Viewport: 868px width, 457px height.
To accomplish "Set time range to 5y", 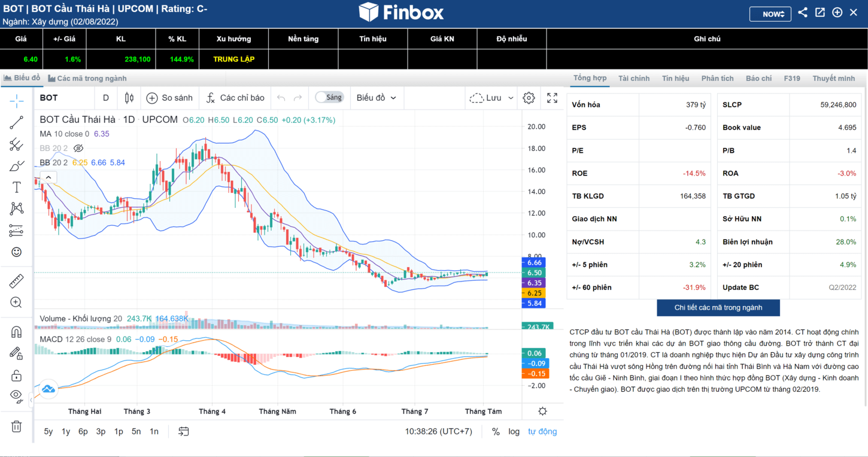I will 48,431.
